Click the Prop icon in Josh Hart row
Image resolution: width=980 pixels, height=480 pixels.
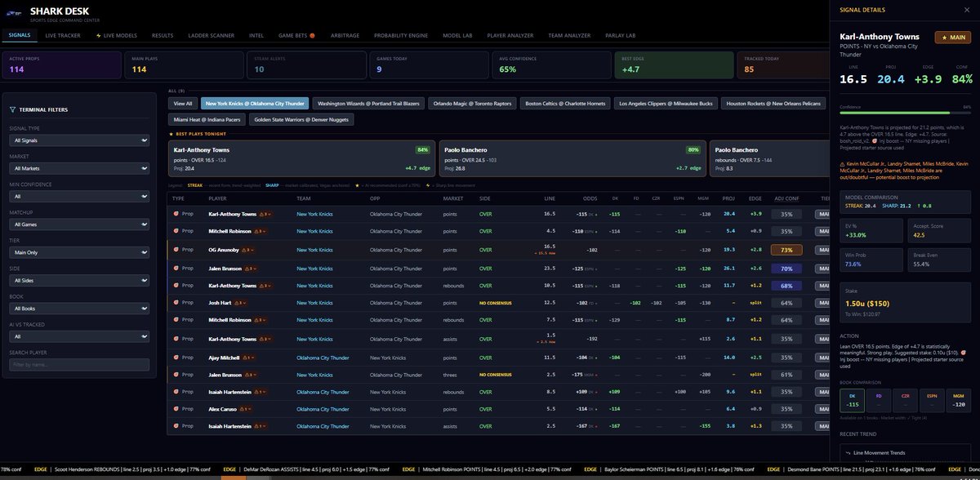(x=176, y=302)
